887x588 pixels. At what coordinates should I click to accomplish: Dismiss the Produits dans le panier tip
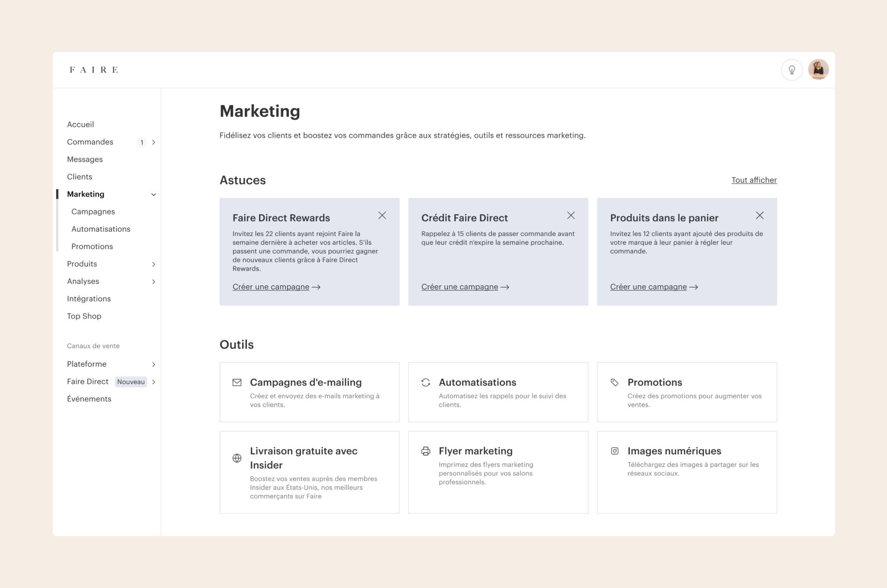point(760,216)
